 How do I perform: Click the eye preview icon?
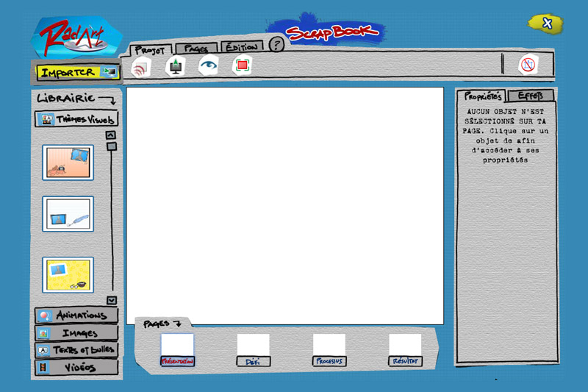tap(209, 65)
